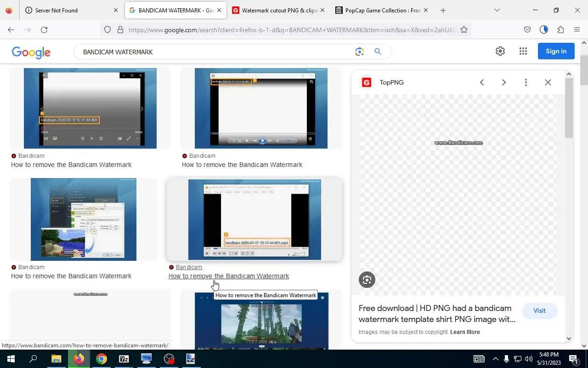
Task: Open Windows taskbar search
Action: (33, 359)
